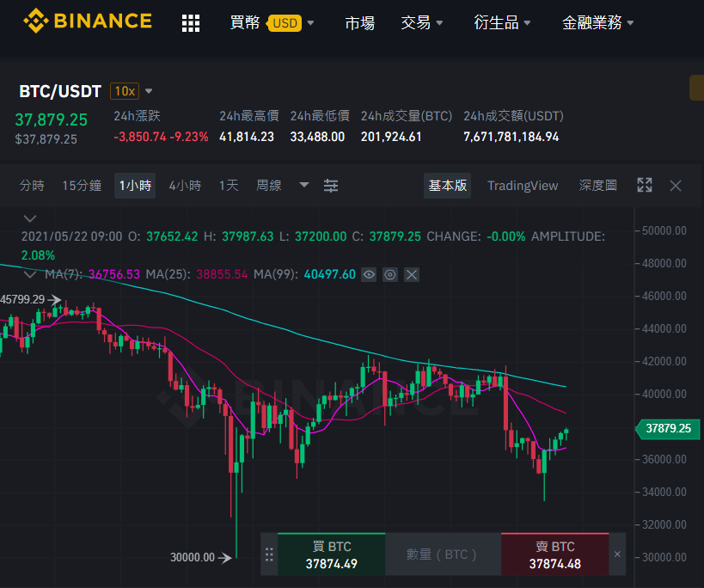Focus the 數量 (BTC) input field
The height and width of the screenshot is (588, 704).
click(444, 554)
